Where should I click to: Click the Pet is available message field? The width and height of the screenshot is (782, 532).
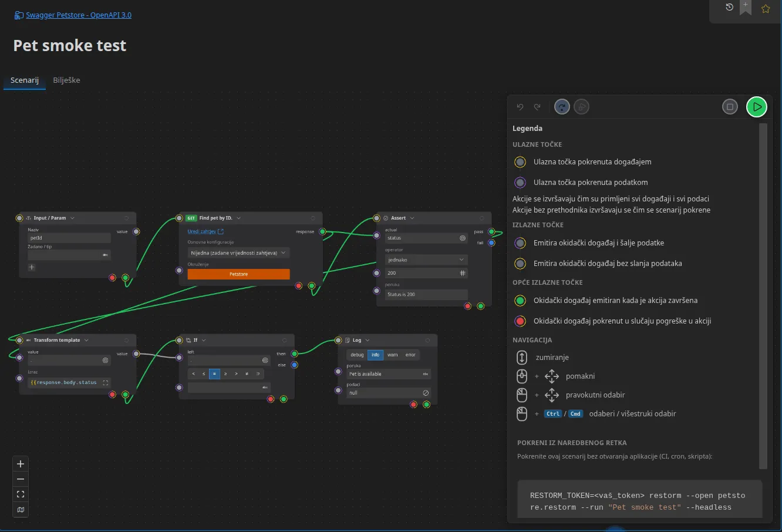[389, 374]
